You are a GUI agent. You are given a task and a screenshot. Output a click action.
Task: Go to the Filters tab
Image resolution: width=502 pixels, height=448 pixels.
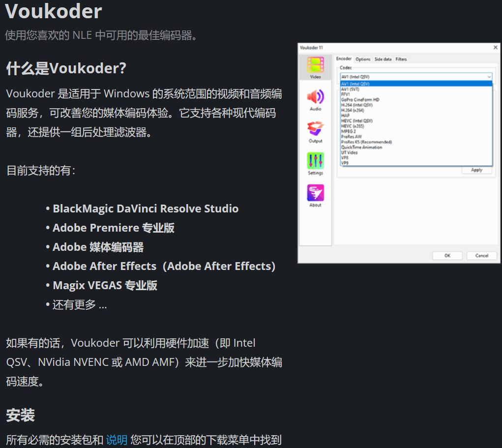coord(401,59)
